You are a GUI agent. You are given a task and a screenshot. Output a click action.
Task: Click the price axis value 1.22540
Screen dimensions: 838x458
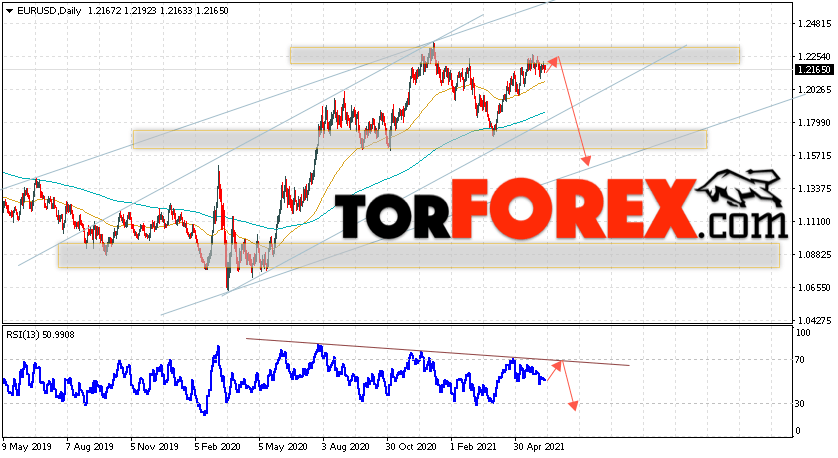coord(814,57)
